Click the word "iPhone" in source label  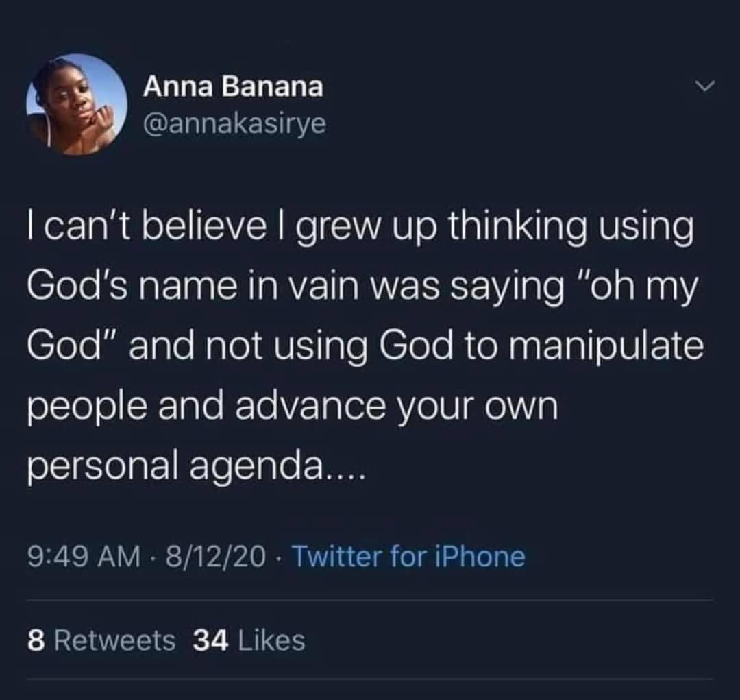[x=478, y=557]
